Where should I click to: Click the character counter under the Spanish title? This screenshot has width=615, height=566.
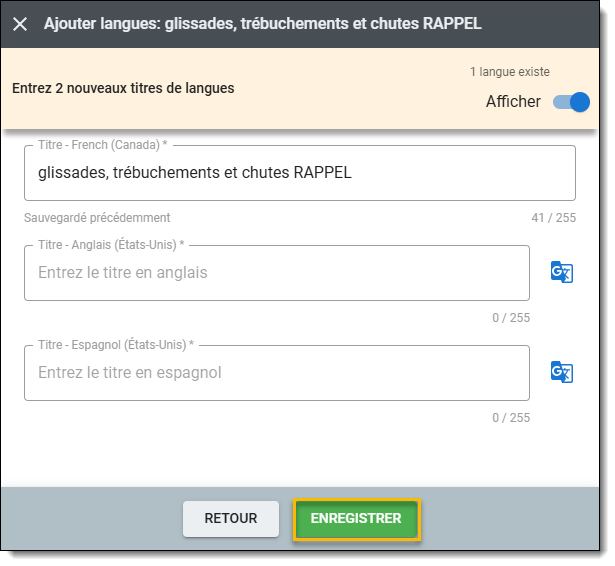(510, 418)
